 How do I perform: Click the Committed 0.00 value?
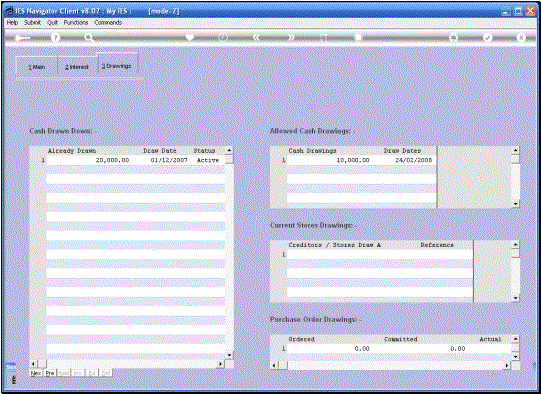coord(458,349)
